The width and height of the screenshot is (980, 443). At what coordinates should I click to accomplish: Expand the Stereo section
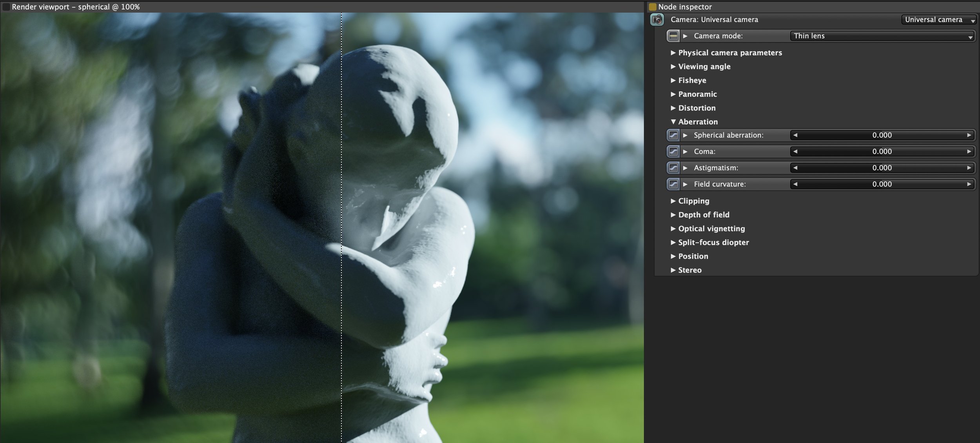tap(673, 270)
